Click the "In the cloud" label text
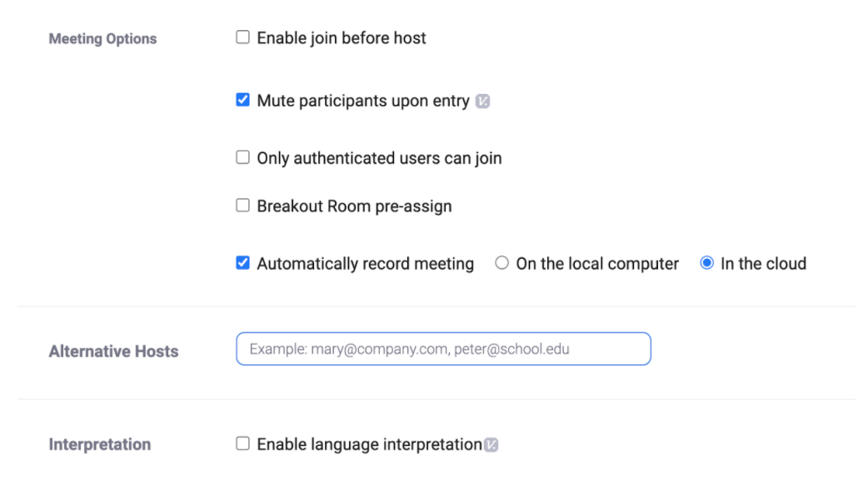The width and height of the screenshot is (868, 481). [x=763, y=264]
